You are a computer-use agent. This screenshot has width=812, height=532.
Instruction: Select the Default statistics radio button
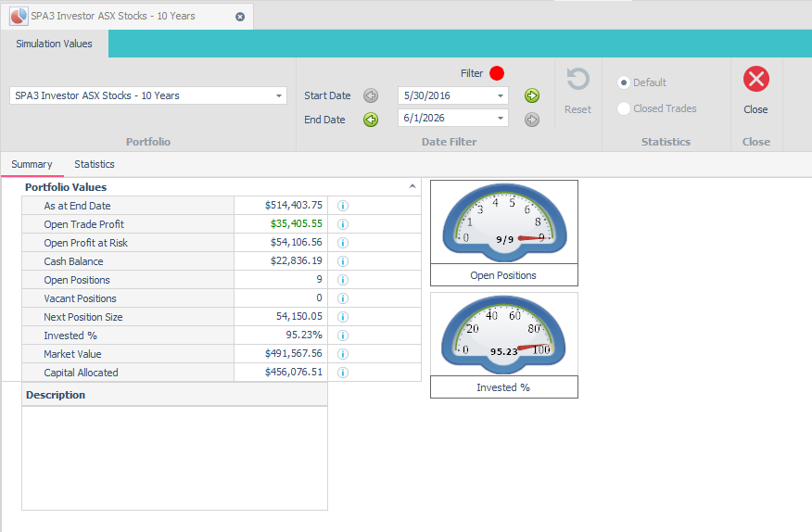[624, 82]
